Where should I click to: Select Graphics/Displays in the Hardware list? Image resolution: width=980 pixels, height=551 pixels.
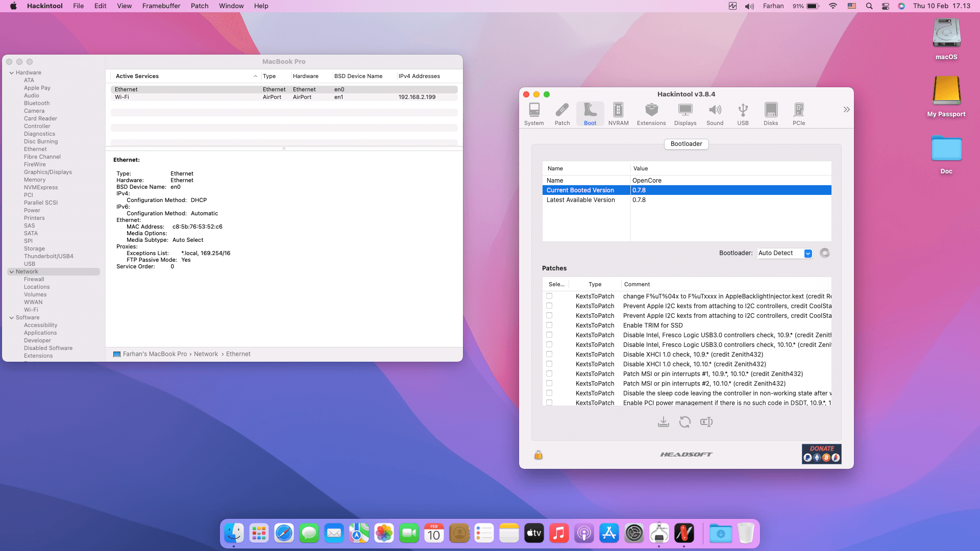click(47, 172)
